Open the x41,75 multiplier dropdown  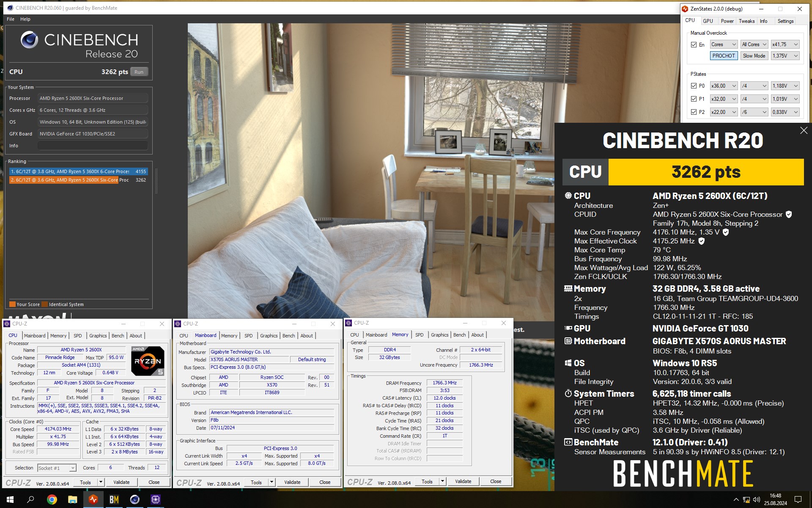785,44
